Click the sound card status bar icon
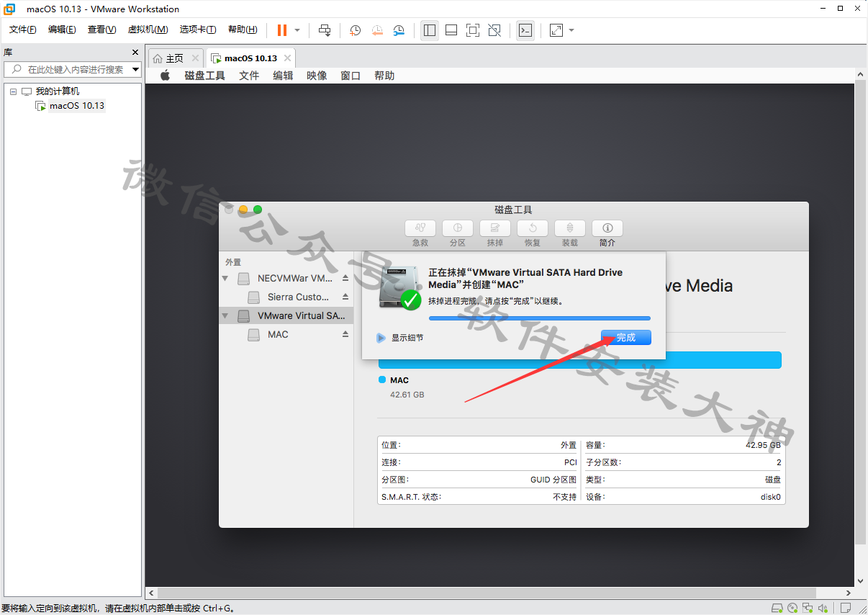This screenshot has height=615, width=868. click(824, 609)
